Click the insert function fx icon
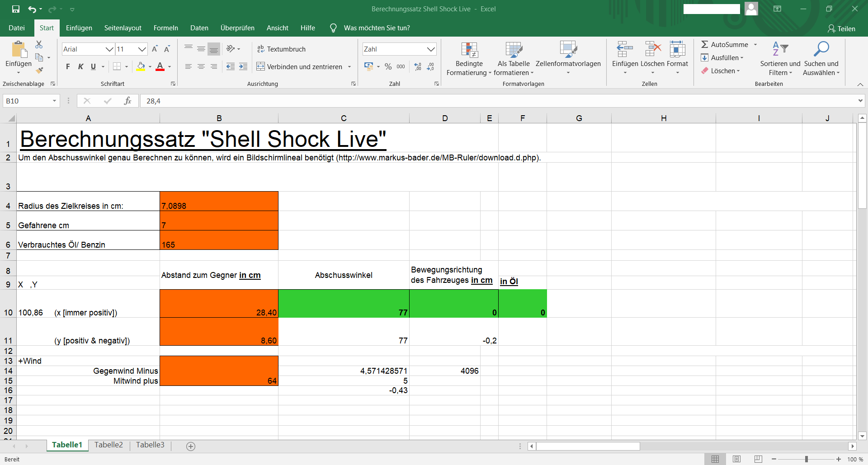This screenshot has width=868, height=465. (127, 101)
